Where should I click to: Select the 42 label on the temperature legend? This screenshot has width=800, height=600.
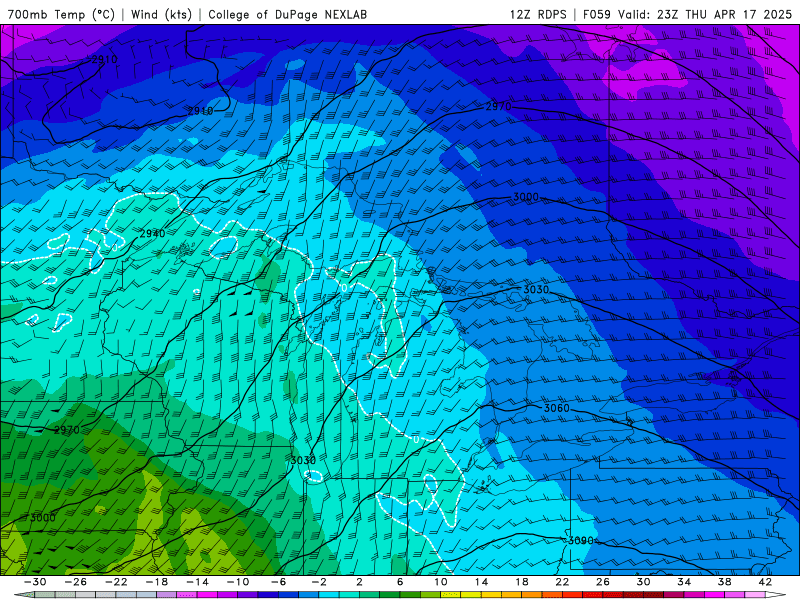[x=765, y=582]
